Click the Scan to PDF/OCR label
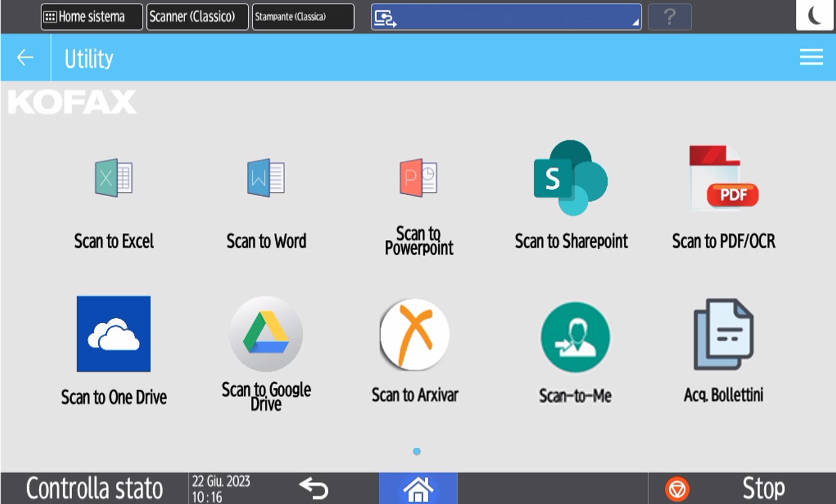The height and width of the screenshot is (504, 836). point(724,241)
